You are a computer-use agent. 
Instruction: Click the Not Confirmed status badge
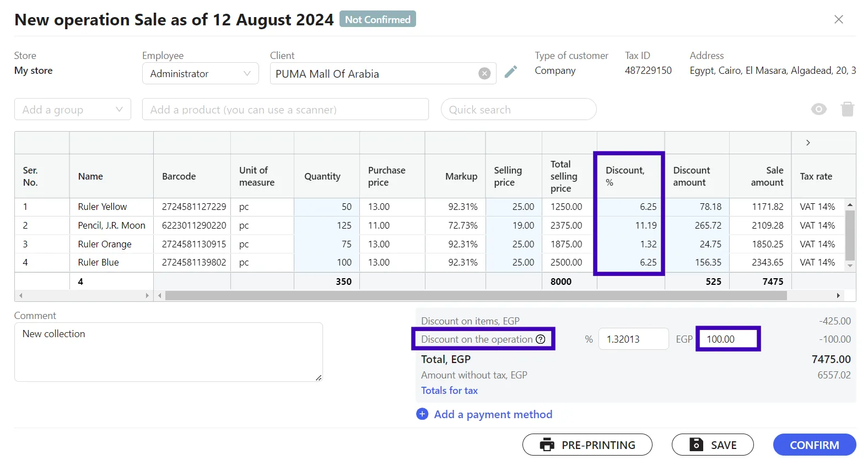378,19
